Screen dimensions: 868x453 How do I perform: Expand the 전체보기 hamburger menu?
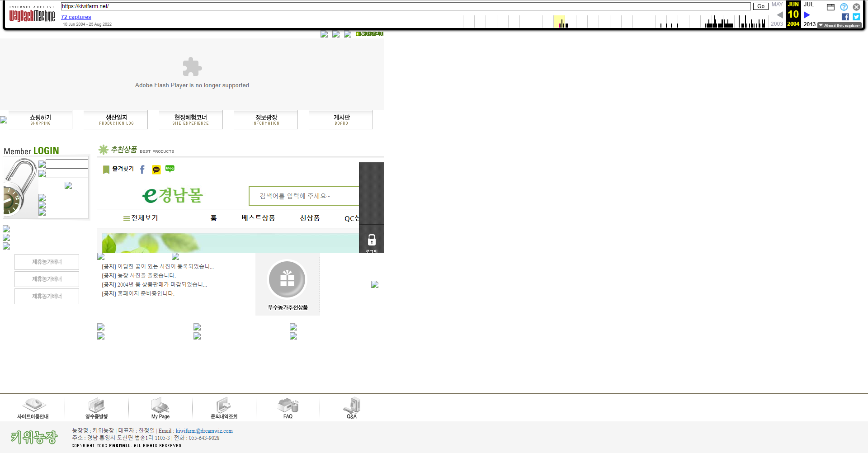point(141,218)
